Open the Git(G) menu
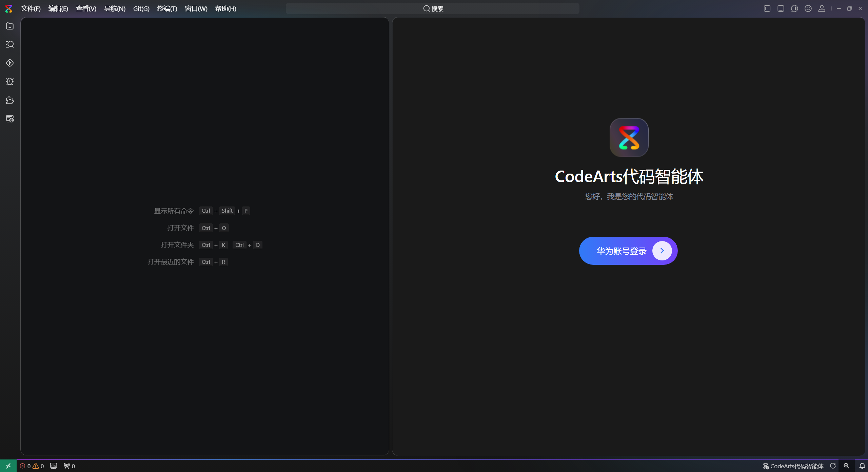 click(x=141, y=8)
